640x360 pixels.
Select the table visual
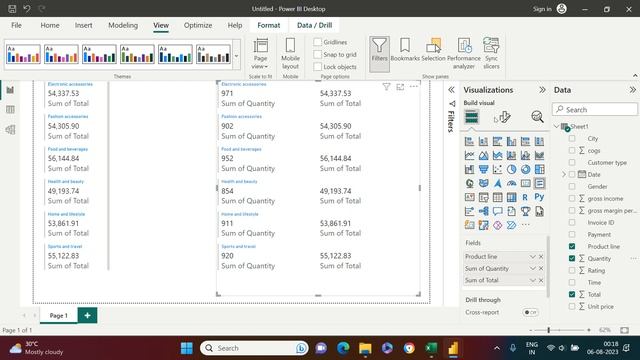tap(497, 198)
